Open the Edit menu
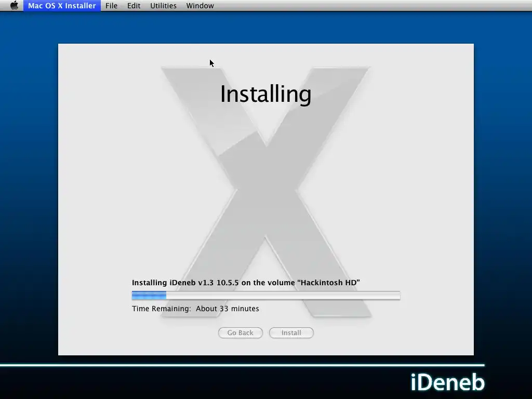This screenshot has width=532, height=399. pyautogui.click(x=134, y=5)
